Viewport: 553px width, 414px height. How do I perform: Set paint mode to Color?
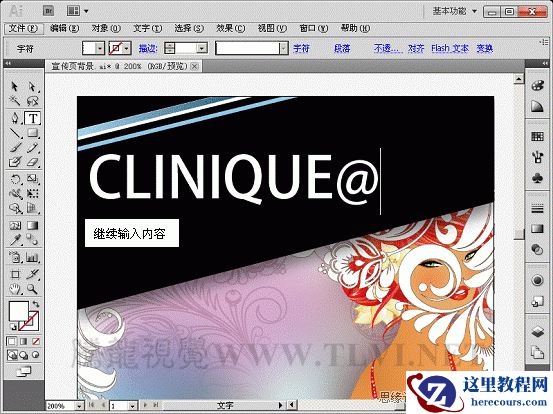(12, 341)
